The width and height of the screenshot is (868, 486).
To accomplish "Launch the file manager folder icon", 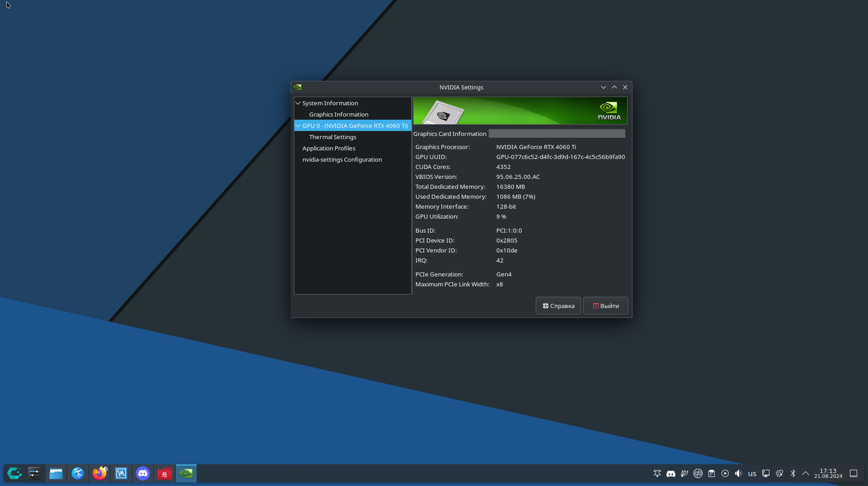I will tap(56, 473).
